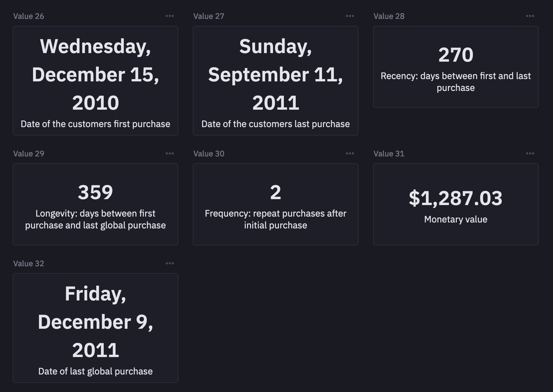Select the Recency 270 value card
This screenshot has height=392, width=553.
coord(455,67)
